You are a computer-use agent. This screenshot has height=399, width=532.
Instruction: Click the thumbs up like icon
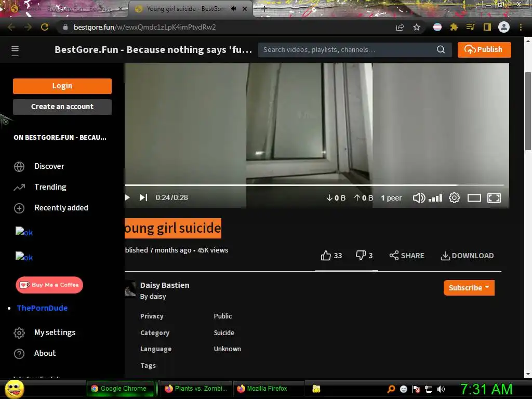(326, 256)
